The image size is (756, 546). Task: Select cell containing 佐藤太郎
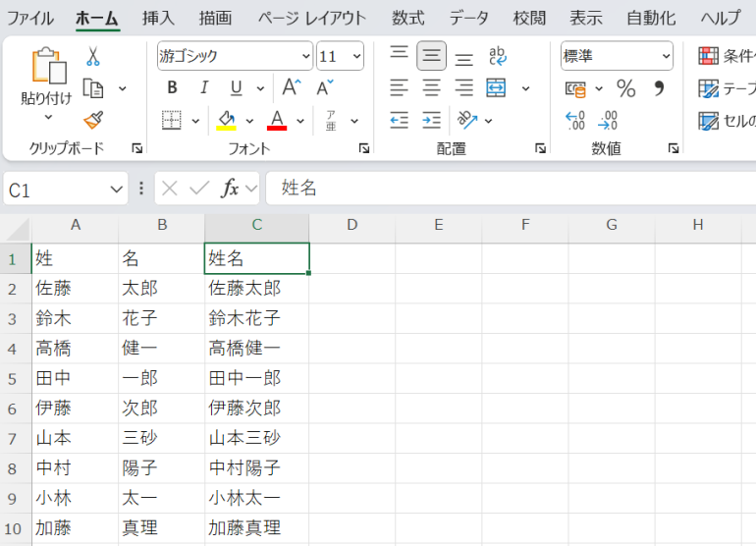pyautogui.click(x=257, y=289)
